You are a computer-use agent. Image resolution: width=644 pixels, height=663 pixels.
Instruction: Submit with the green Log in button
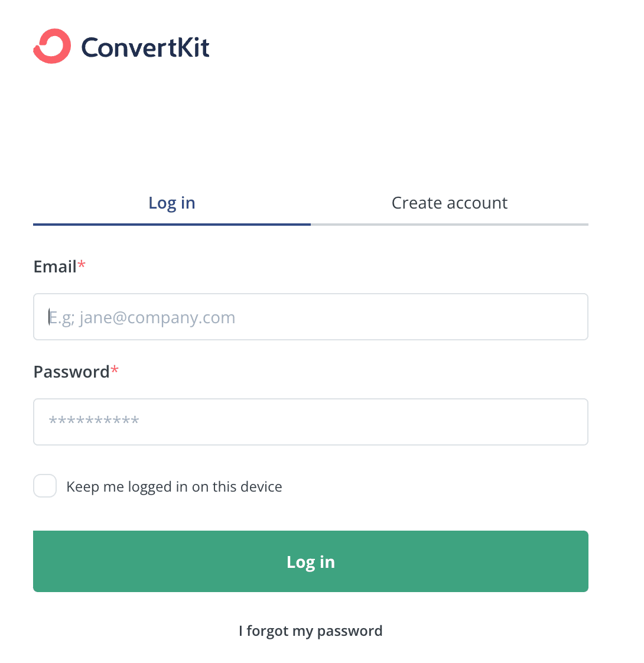[x=311, y=561]
